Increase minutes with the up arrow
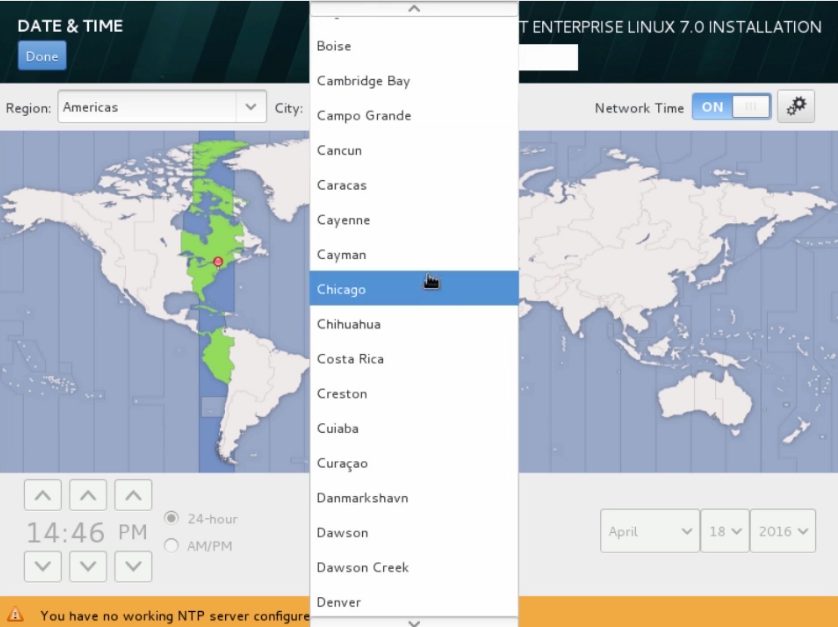 (88, 496)
